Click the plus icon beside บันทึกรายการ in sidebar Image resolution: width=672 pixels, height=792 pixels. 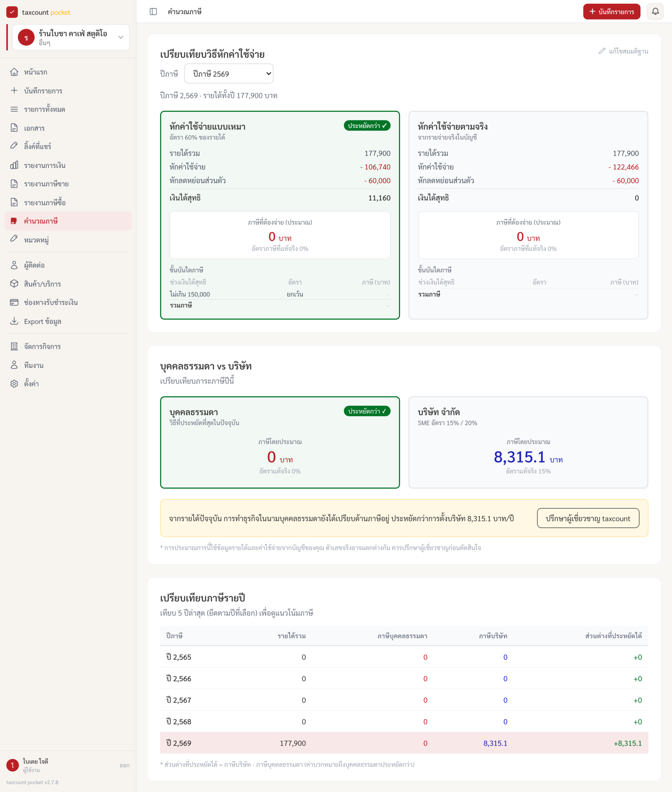click(x=14, y=91)
